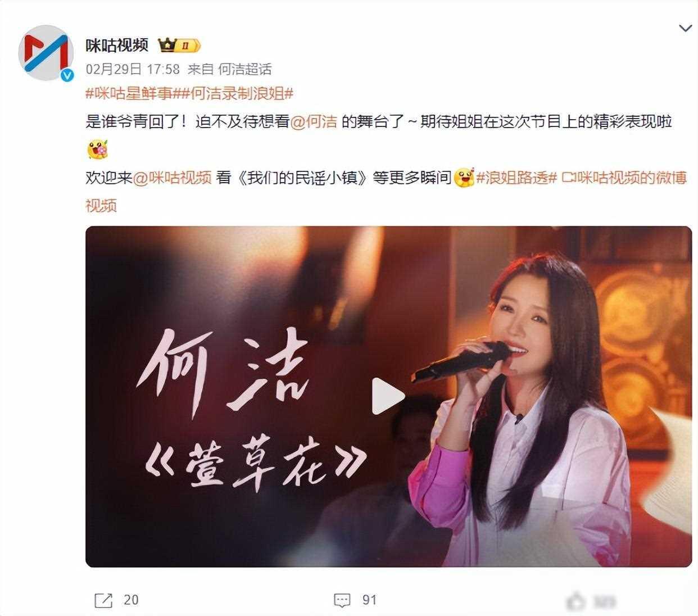Click the 咪咕视频 account name
This screenshot has height=616, width=698.
click(117, 45)
